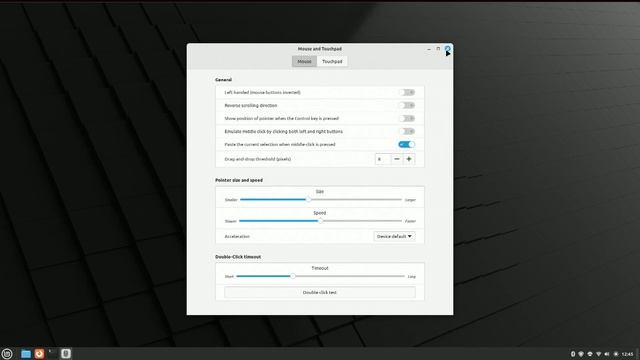Click the 'General' section heading

223,80
